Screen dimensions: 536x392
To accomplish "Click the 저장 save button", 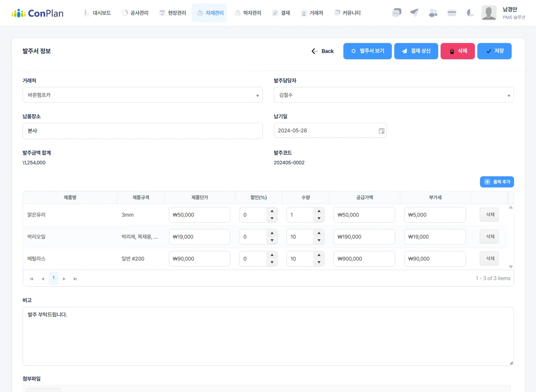I will 494,51.
